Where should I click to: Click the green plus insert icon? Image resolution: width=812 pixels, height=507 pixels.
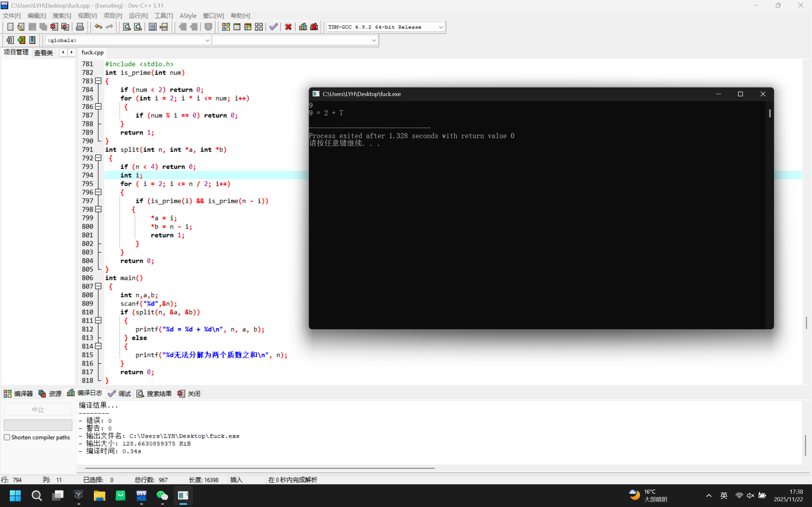pyautogui.click(x=21, y=40)
